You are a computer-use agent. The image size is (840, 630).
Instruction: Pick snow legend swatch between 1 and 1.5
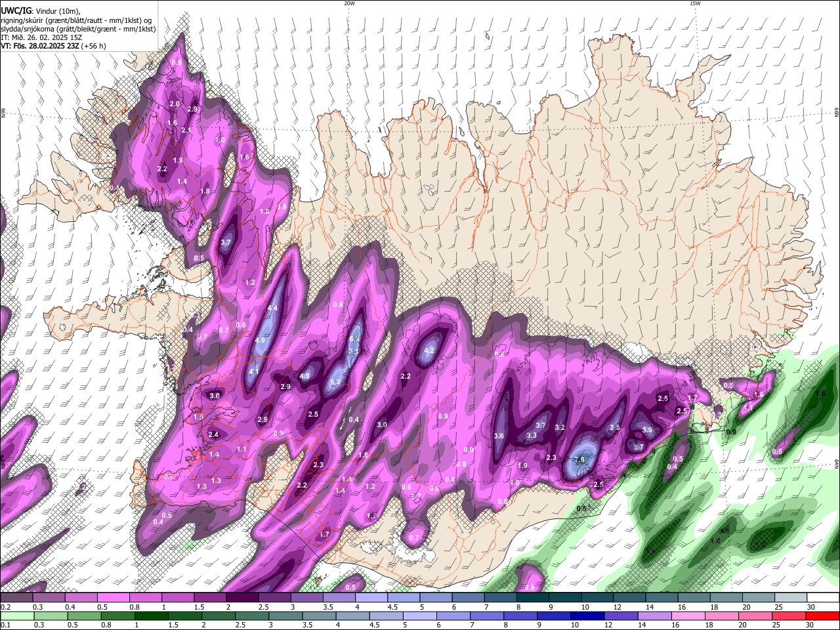(178, 598)
